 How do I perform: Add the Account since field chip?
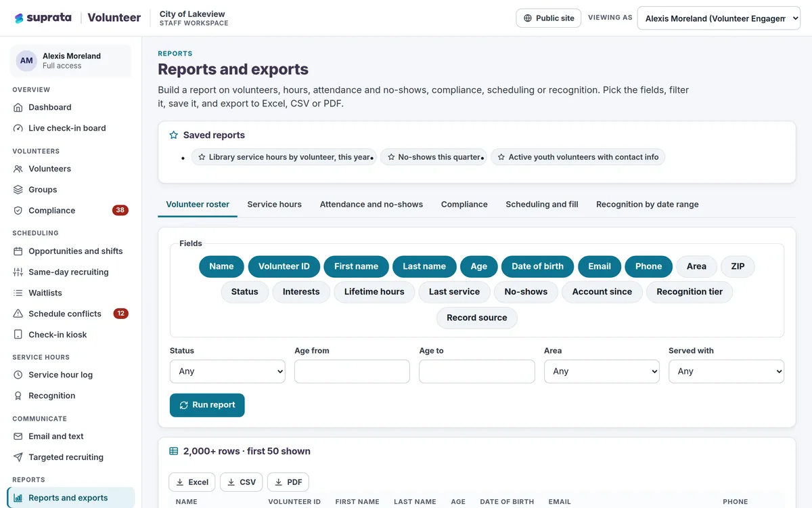[x=602, y=292]
